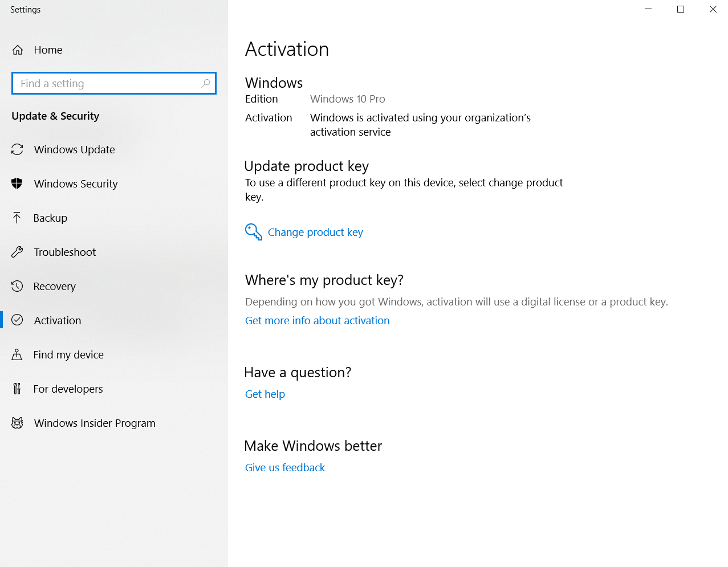Open the Windows Security page

[x=114, y=183]
